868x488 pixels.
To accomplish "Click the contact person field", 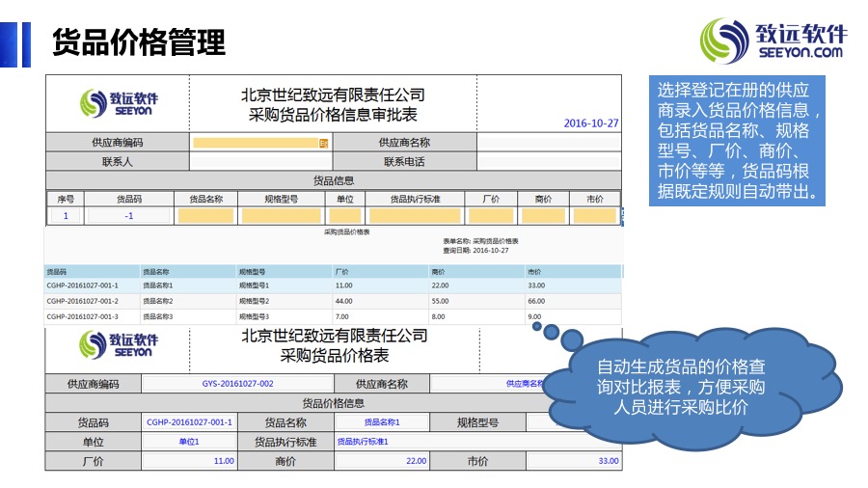I will [x=260, y=162].
